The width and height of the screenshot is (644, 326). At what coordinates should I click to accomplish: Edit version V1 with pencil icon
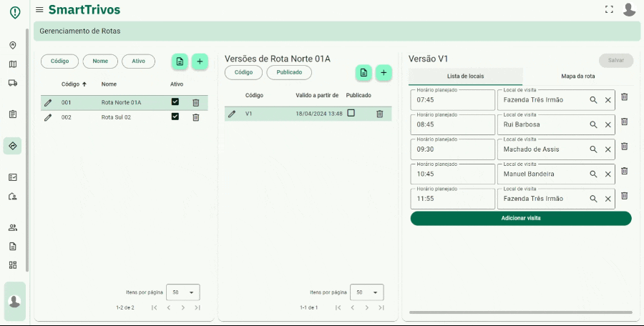tap(232, 114)
